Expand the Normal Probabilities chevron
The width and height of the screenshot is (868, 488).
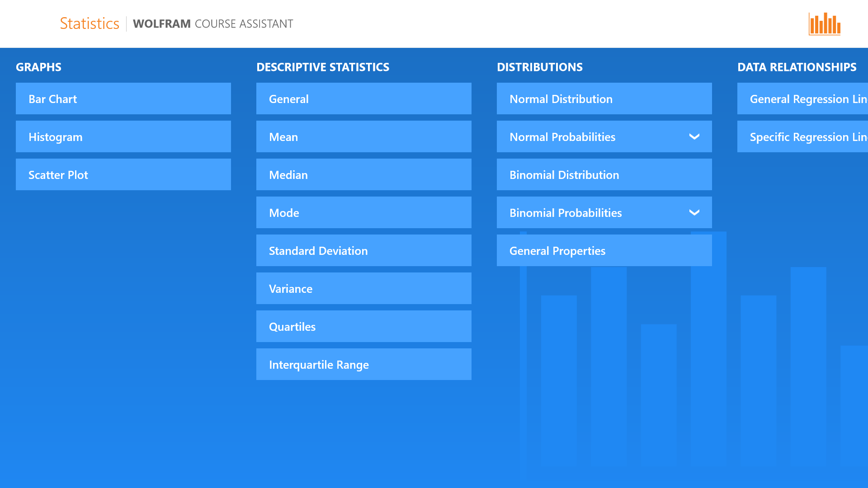pos(694,136)
